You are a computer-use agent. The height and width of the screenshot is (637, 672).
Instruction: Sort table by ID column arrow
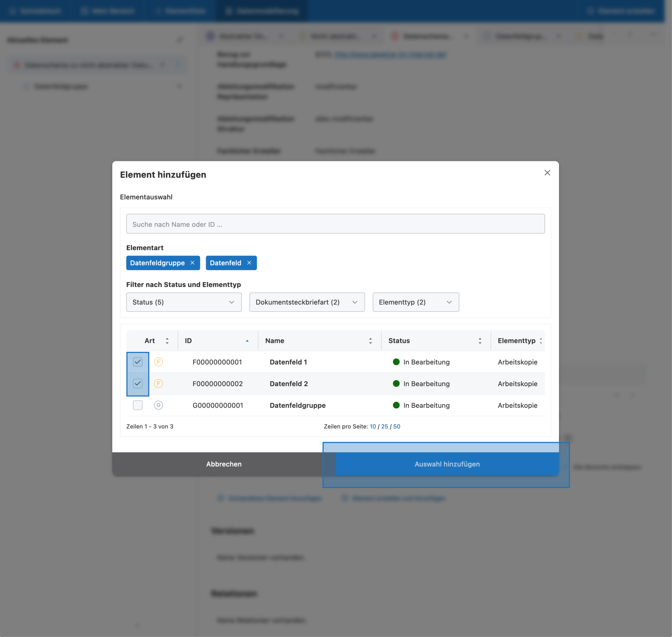247,341
